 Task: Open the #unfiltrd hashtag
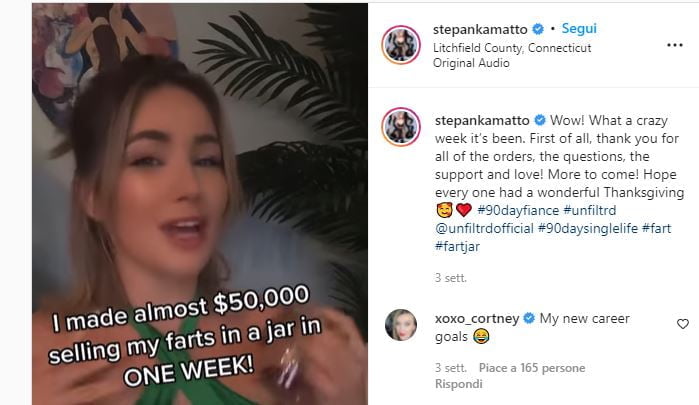click(590, 210)
